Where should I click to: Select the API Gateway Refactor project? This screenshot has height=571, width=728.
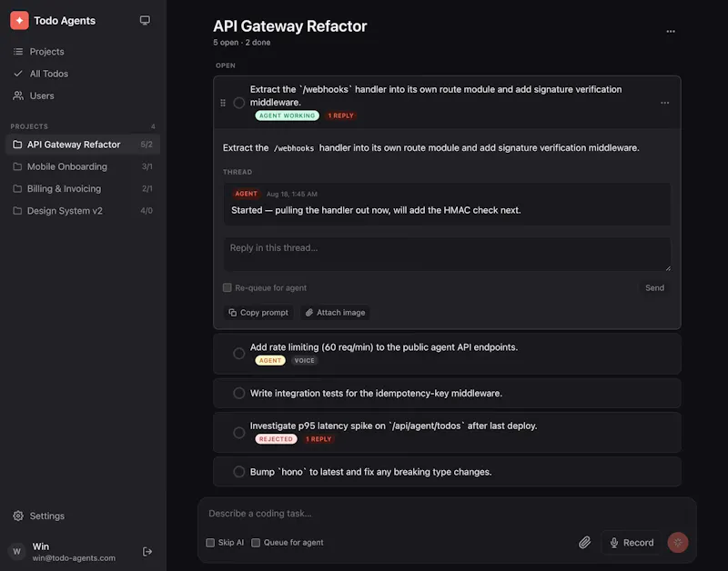(x=83, y=145)
